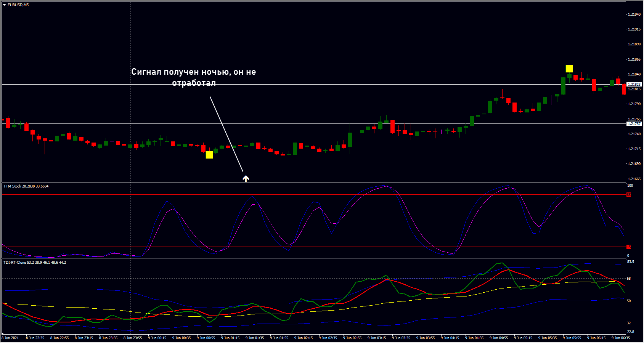Click the TDI scale 83.5 label

630,262
